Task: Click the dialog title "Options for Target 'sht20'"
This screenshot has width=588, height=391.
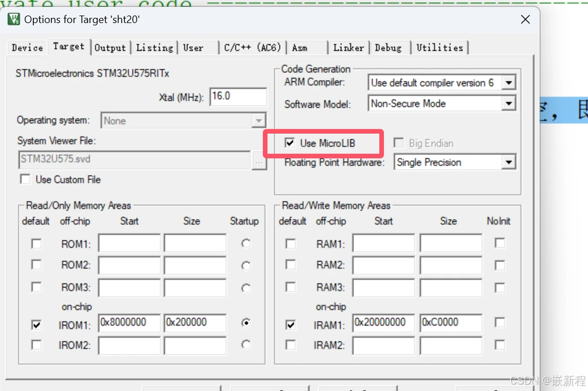Action: click(82, 20)
